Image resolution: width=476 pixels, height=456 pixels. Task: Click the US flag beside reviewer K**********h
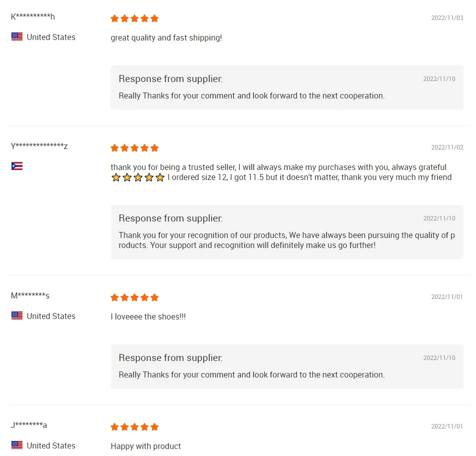[x=17, y=37]
